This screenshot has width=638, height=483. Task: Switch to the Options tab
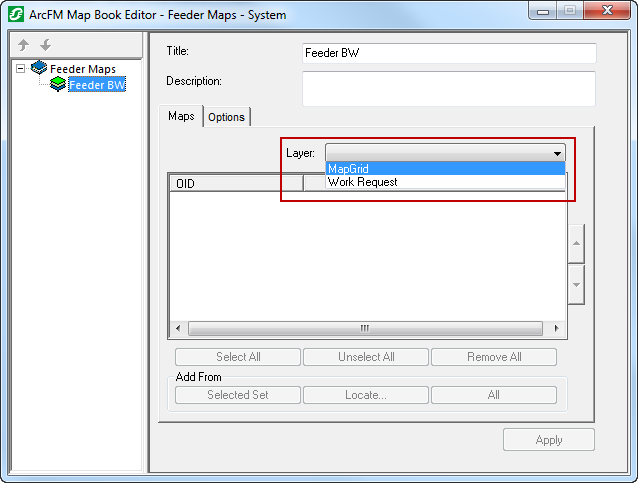point(227,117)
